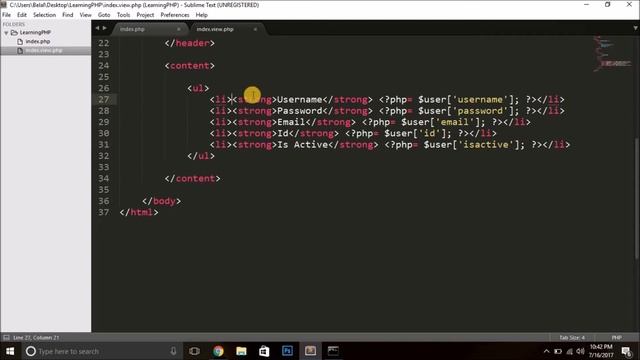Click the index.php file icon in sidebar
Screen dimensions: 640x360
click(20, 41)
